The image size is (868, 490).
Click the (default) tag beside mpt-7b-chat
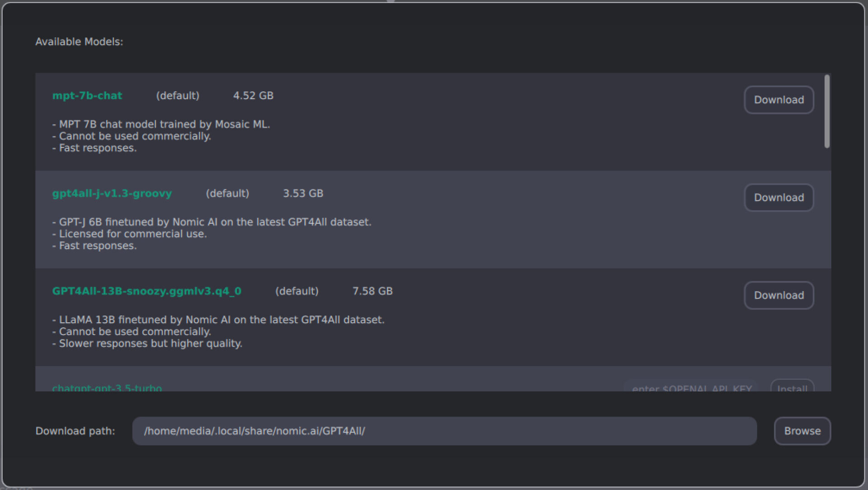(178, 96)
